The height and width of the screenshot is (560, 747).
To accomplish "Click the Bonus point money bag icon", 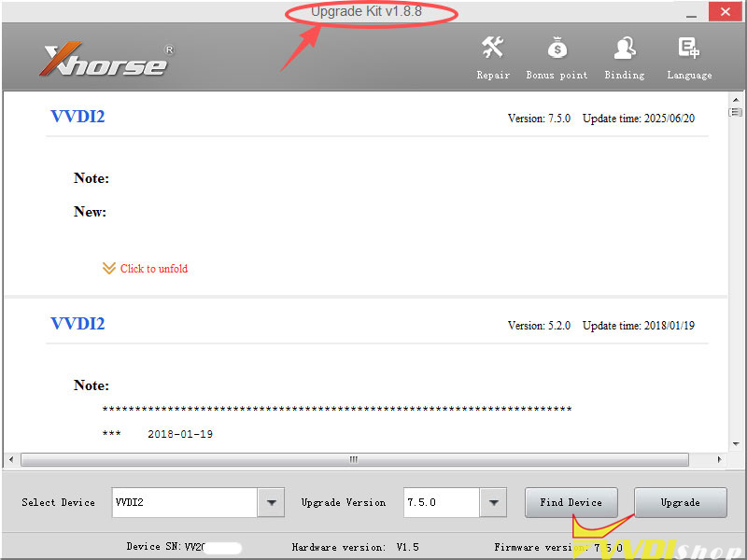I will tap(557, 57).
